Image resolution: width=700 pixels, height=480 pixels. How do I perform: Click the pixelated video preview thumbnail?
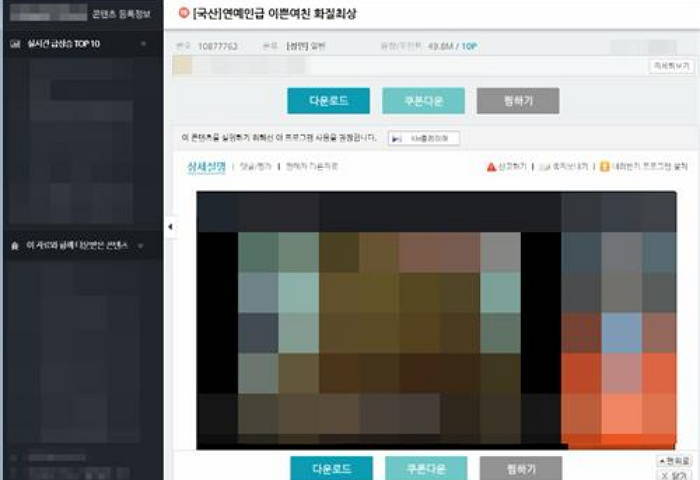tap(436, 320)
